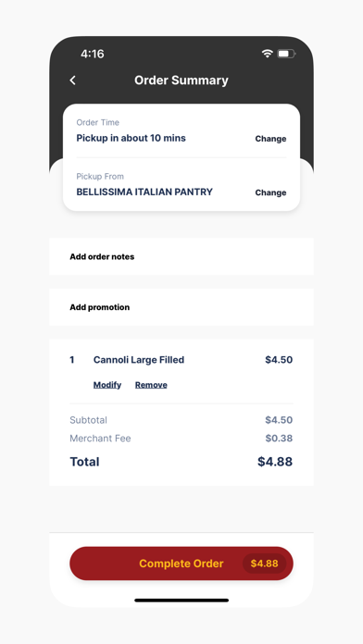363x644 pixels.
Task: Tap the Pickup in about 10 mins text
Action: click(131, 138)
